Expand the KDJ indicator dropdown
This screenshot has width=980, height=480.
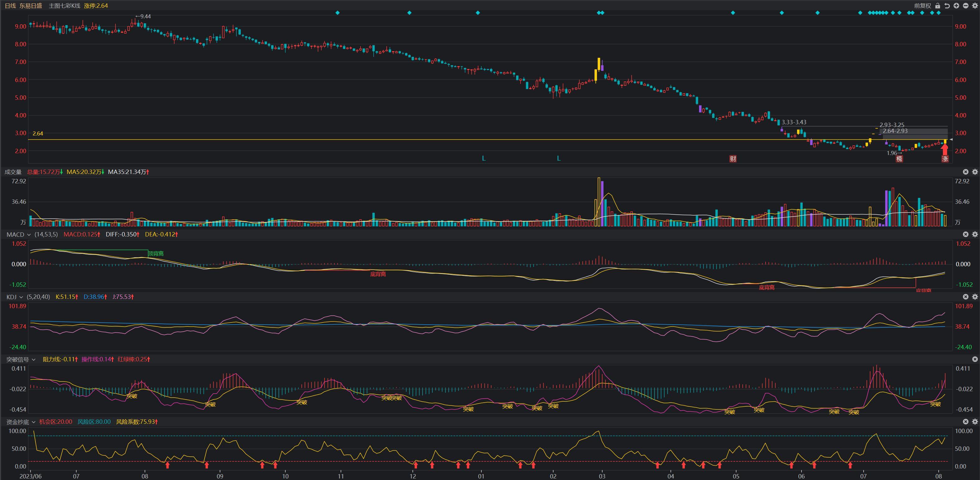(21, 297)
